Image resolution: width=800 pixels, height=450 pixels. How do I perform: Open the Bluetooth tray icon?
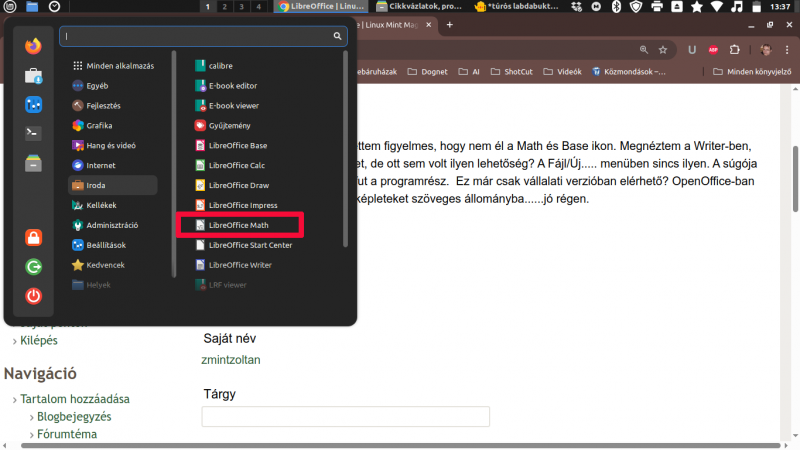[616, 6]
